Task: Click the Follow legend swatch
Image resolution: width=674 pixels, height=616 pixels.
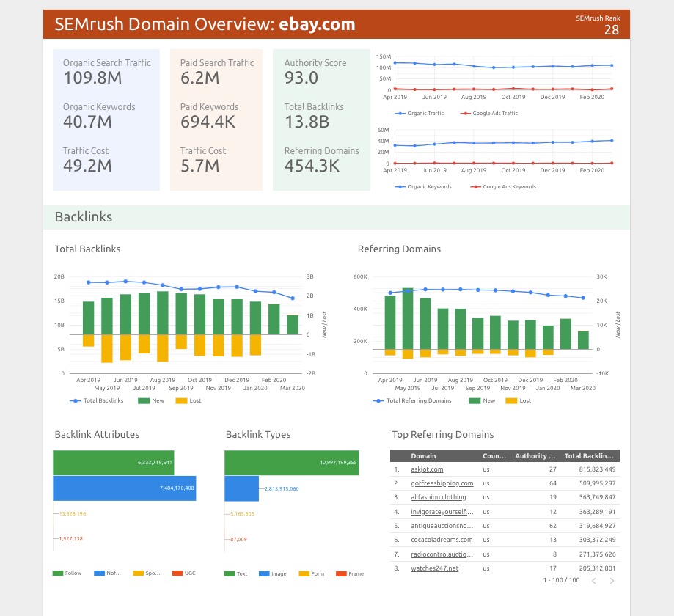Action: [x=58, y=573]
